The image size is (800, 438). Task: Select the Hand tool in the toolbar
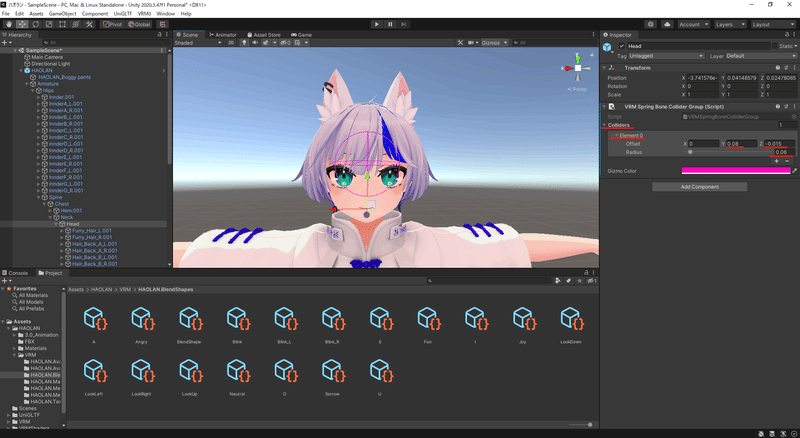9,24
